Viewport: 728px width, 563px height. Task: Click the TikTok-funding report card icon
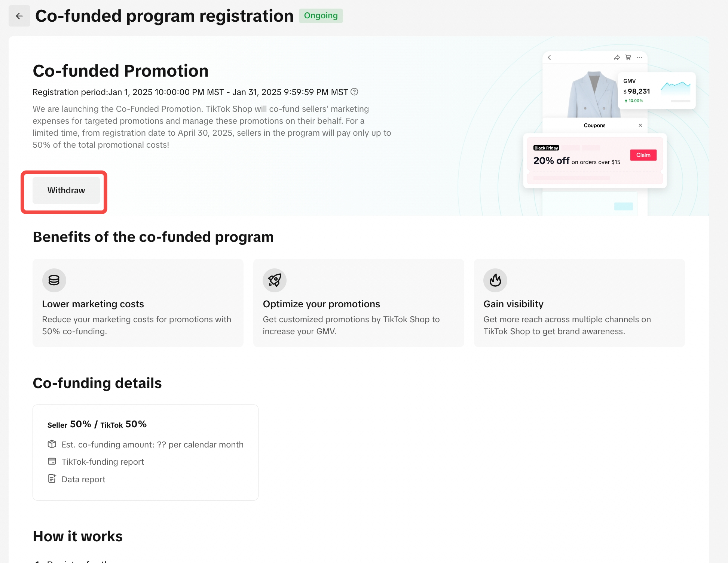point(52,461)
